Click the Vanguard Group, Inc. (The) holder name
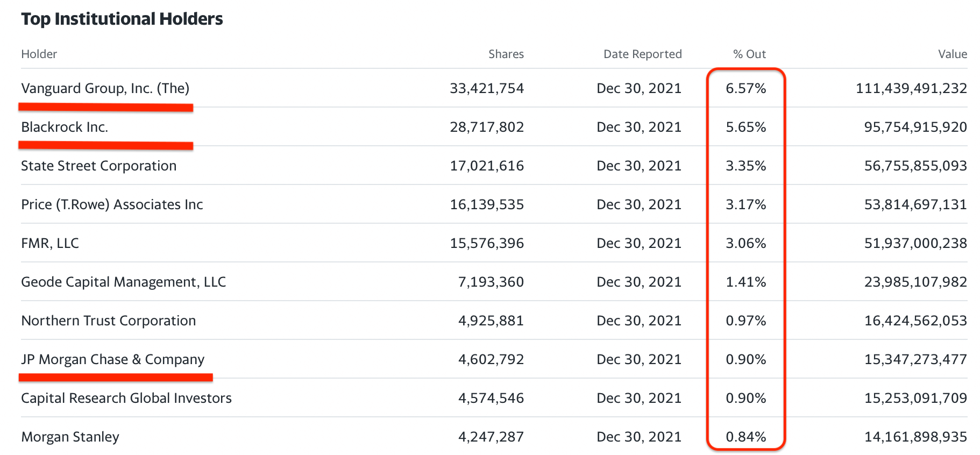980x455 pixels. coord(105,88)
